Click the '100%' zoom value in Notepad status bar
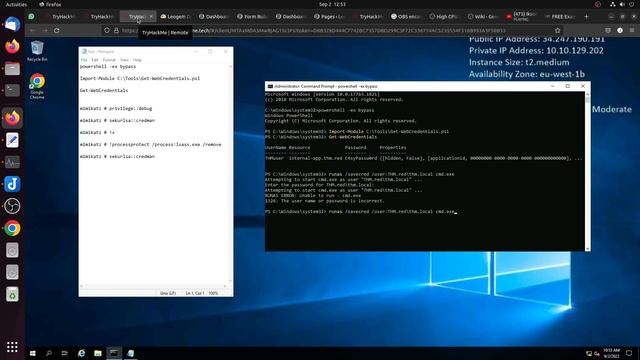 (x=213, y=293)
